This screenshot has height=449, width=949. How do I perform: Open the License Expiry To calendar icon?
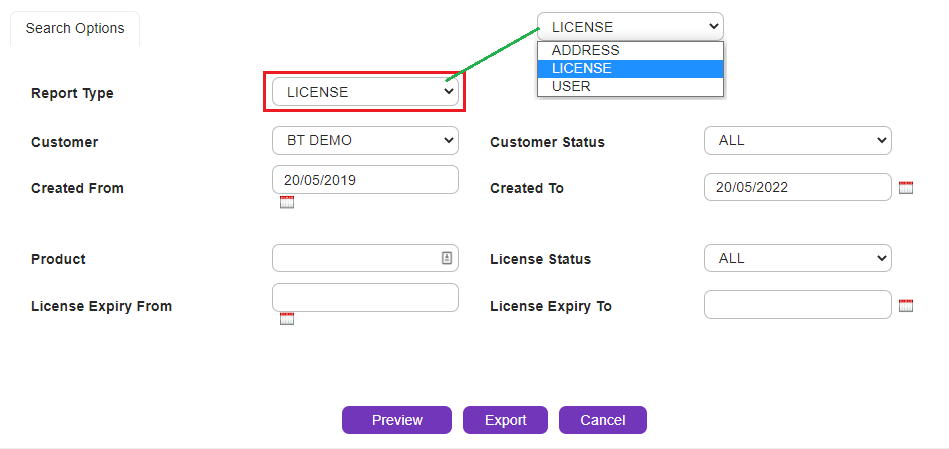click(x=906, y=306)
